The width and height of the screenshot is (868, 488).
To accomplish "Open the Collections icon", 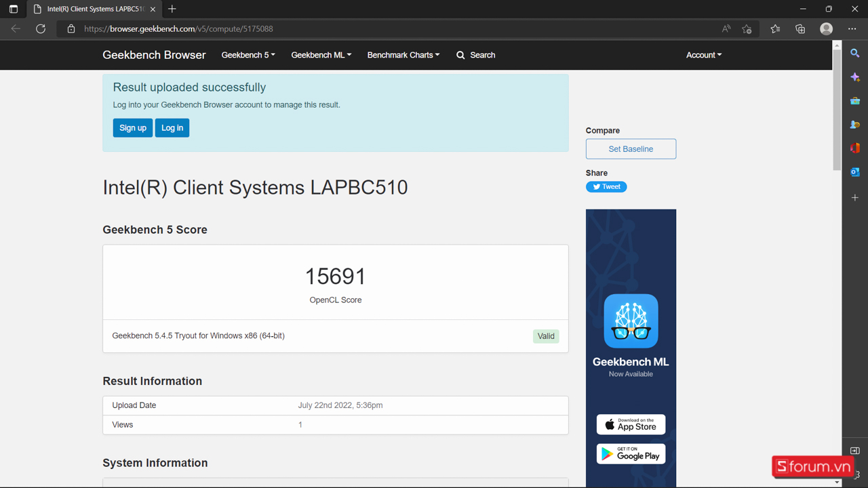I will 800,28.
